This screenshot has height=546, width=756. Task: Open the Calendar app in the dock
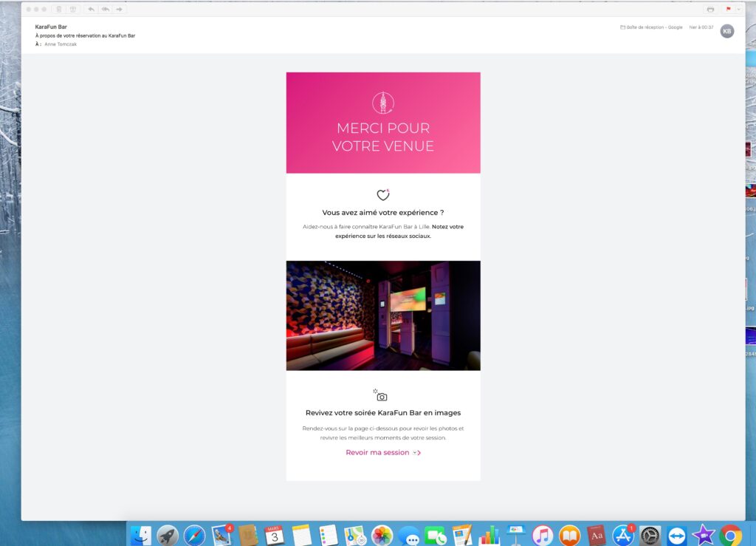pos(274,534)
